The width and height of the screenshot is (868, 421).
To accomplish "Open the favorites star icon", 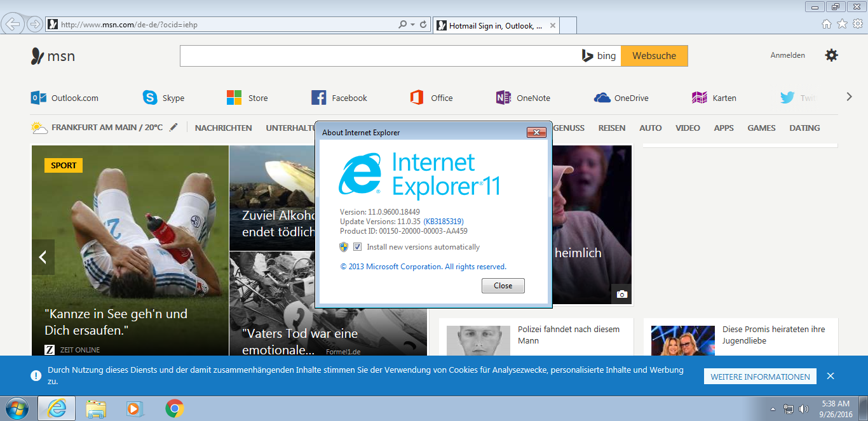I will pos(842,24).
